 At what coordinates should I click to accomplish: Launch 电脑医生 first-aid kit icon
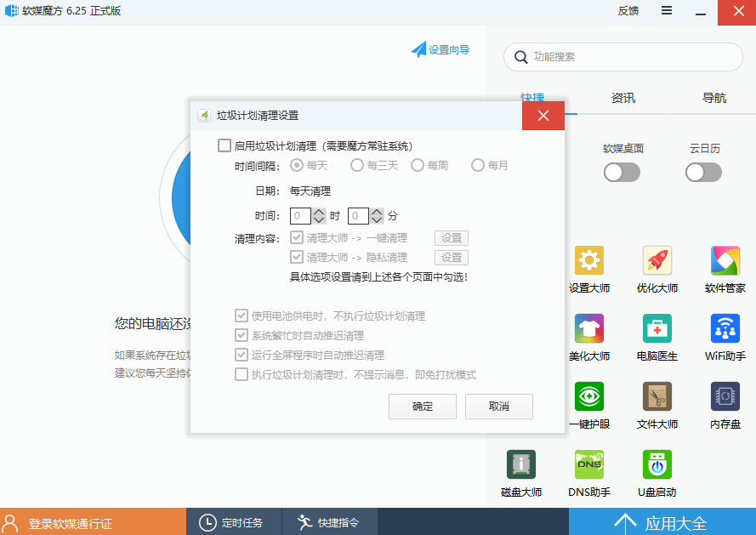pyautogui.click(x=657, y=328)
